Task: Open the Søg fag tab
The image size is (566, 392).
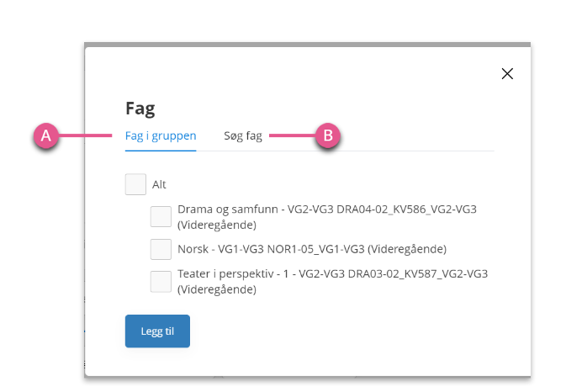Action: point(243,136)
